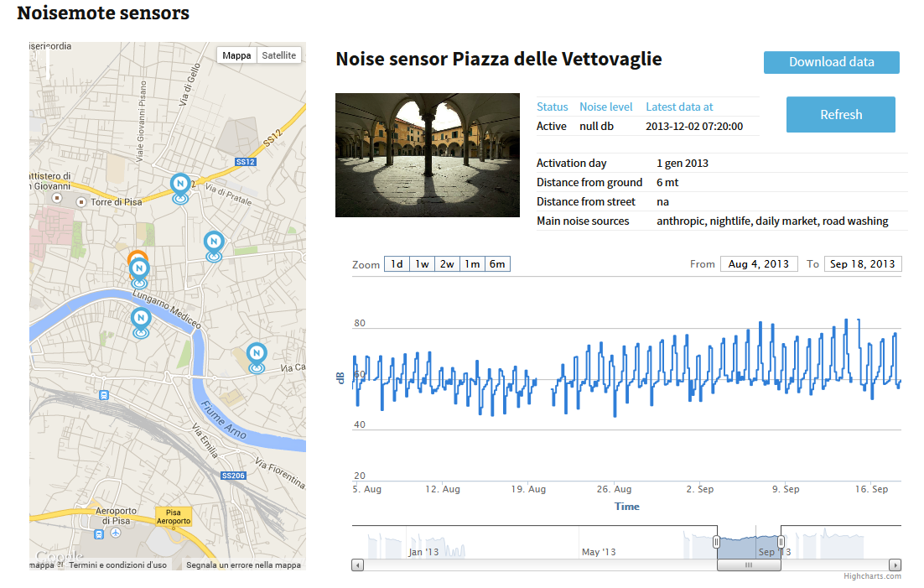This screenshot has height=588, width=924.
Task: Click the SS206 road badge on map
Action: tap(233, 476)
